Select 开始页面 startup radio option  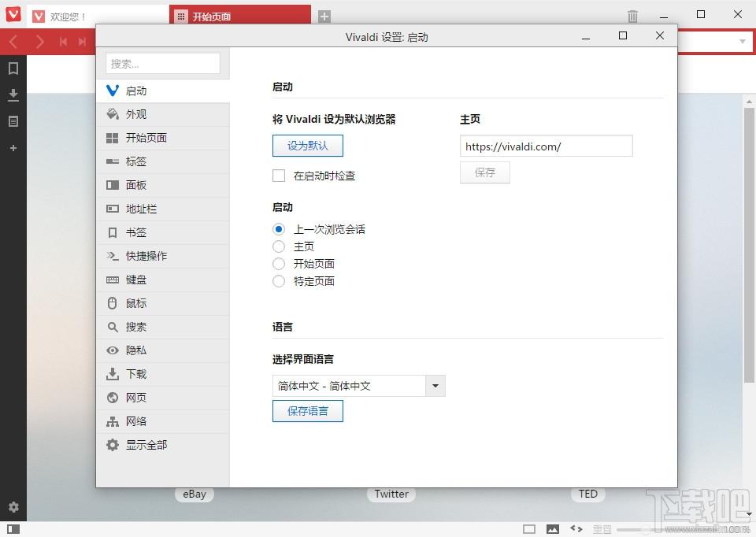279,264
